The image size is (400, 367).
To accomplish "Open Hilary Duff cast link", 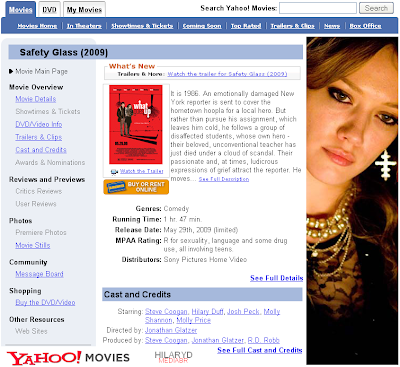I will [207, 312].
